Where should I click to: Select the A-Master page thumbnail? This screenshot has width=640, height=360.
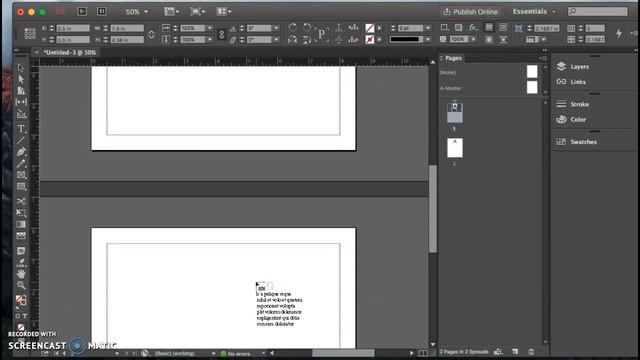(x=532, y=87)
